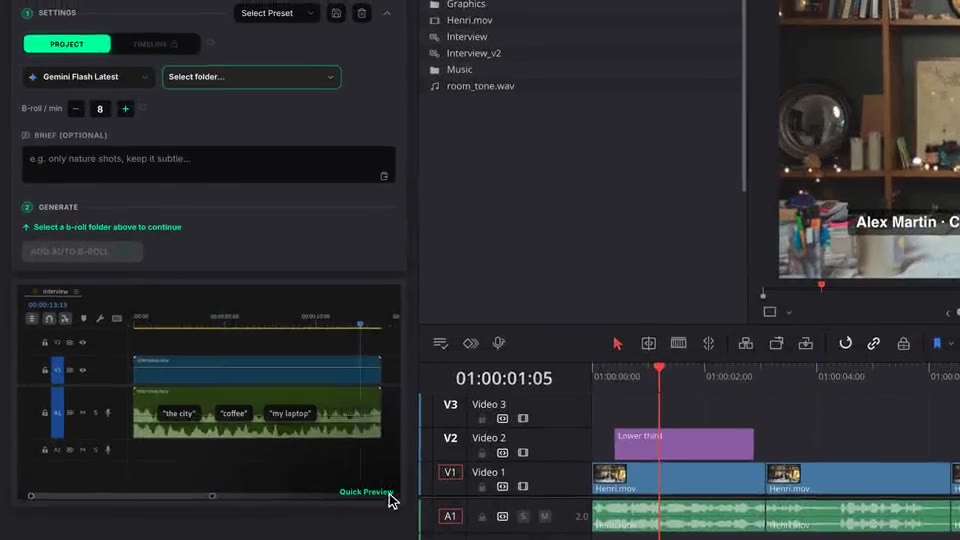The height and width of the screenshot is (540, 960).
Task: Click the marker icon in preview timeline
Action: (x=83, y=318)
